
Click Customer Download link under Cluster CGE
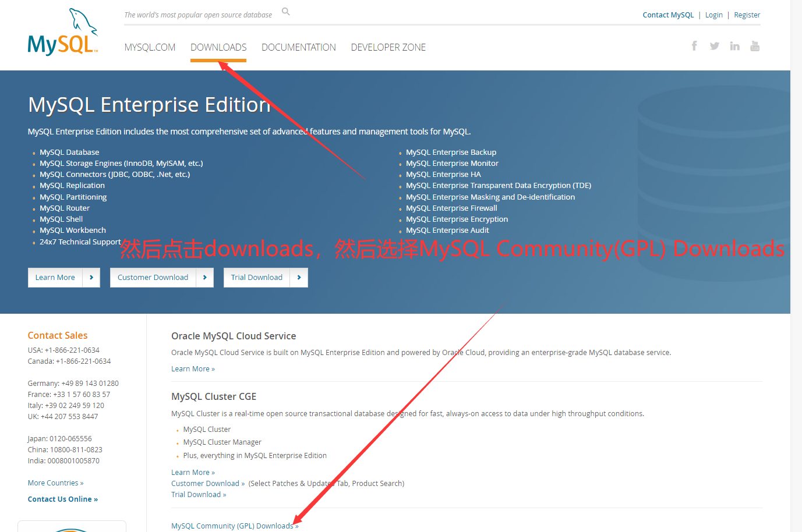208,484
